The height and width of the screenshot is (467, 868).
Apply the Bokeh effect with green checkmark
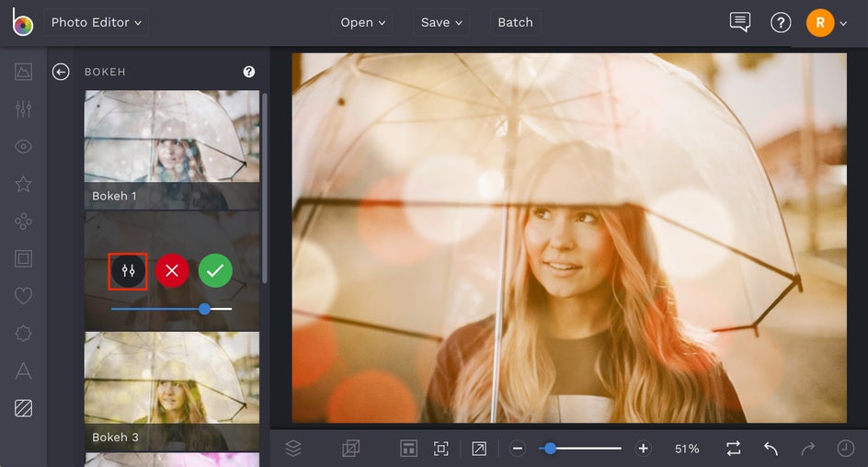(215, 270)
